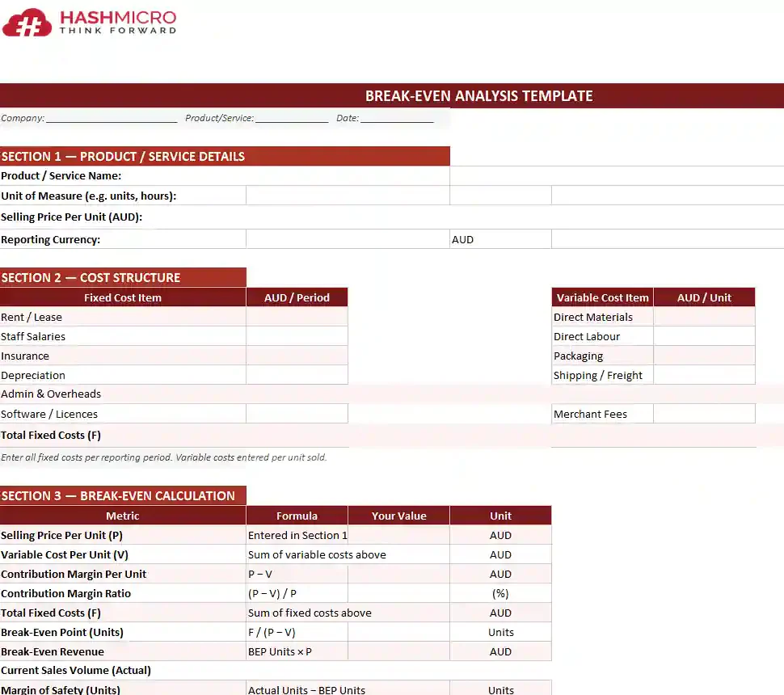Click the Packaging amount cell
784x695 pixels.
click(704, 356)
